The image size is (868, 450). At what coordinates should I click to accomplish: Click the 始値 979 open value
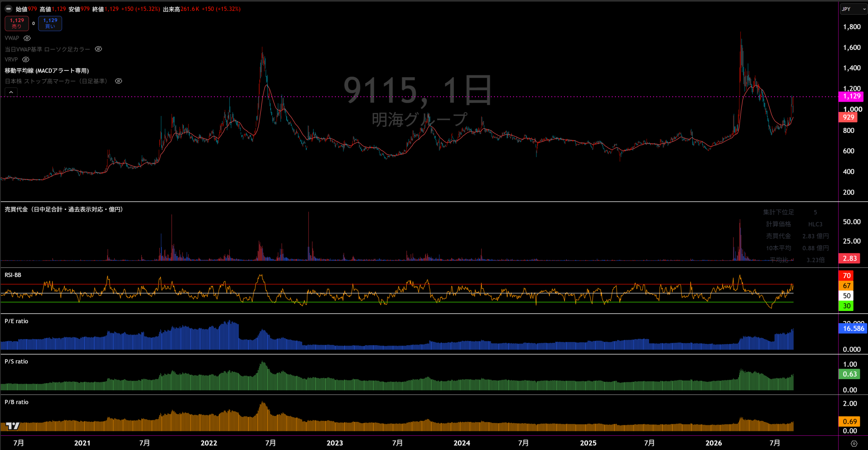point(32,9)
